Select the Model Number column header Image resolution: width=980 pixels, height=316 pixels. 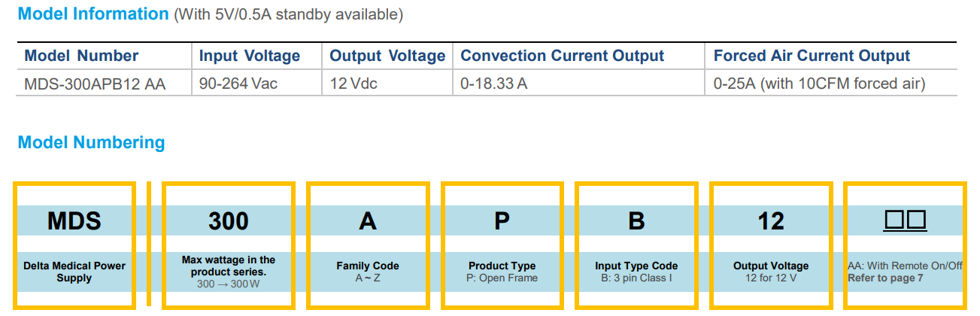click(x=81, y=56)
